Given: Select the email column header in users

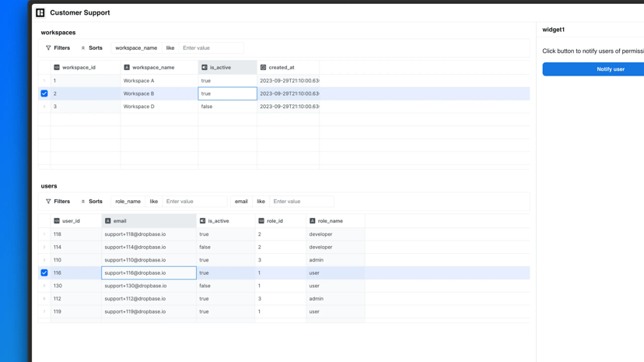Looking at the screenshot, I should [149, 221].
